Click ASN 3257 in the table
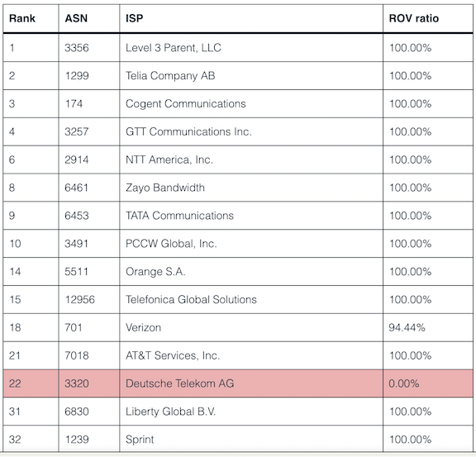Image resolution: width=476 pixels, height=457 pixels. 77,131
